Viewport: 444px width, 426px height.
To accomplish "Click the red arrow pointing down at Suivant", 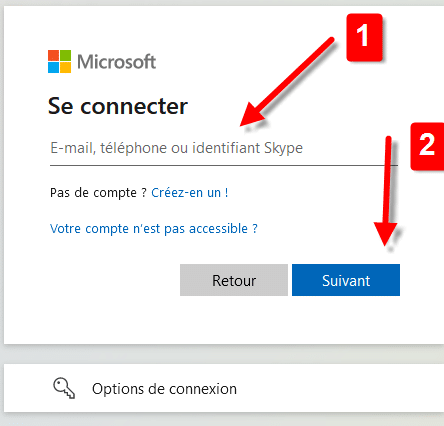I will (387, 191).
